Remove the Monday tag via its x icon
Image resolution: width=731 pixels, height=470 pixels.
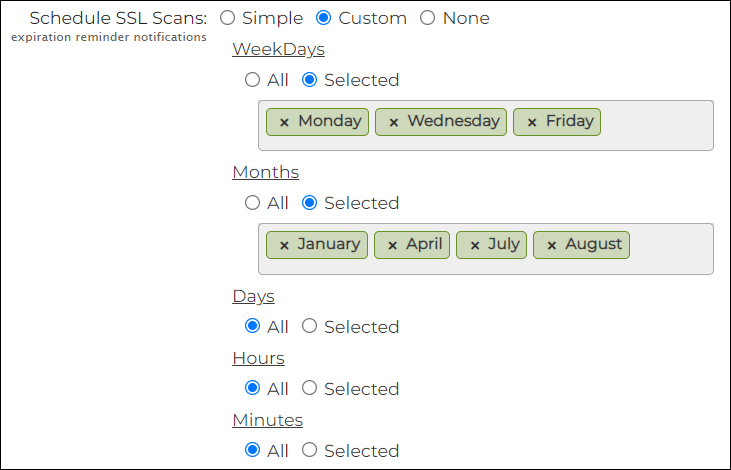point(284,122)
